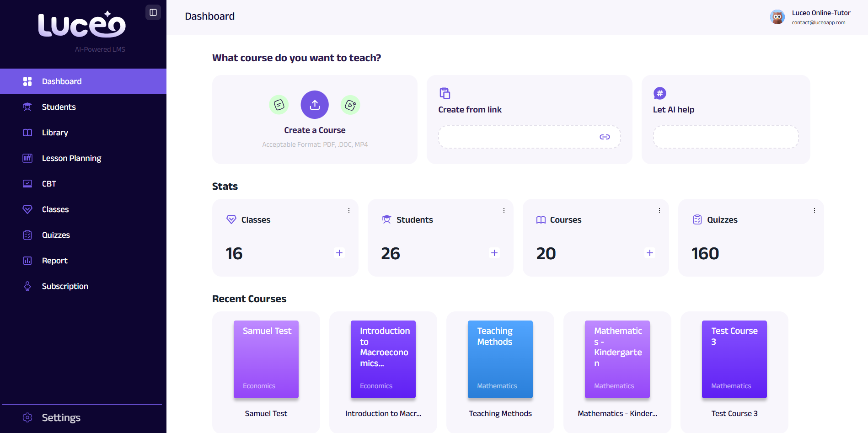This screenshot has height=433, width=868.
Task: Open the Classes card options menu
Action: 349,210
